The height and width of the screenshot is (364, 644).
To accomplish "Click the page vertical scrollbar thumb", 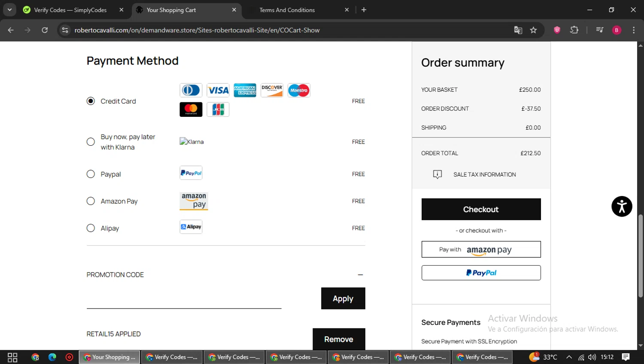I will 641,255.
